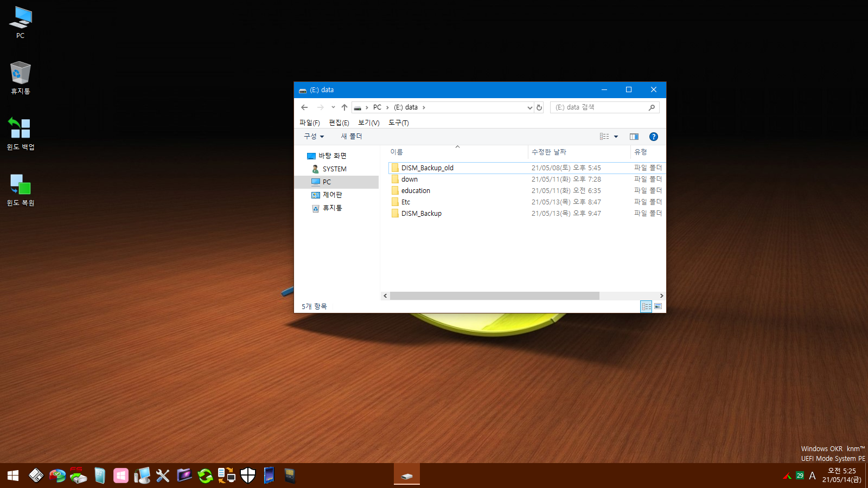Select the down folder
The width and height of the screenshot is (868, 488).
point(527,179)
